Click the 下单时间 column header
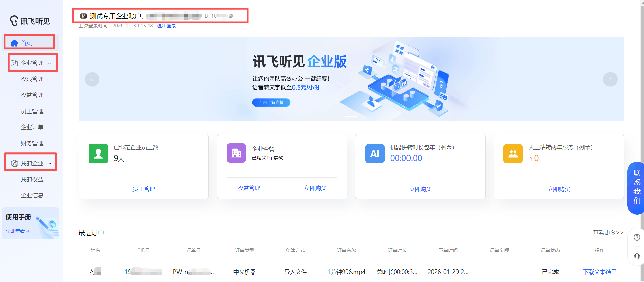This screenshot has height=282, width=644. tap(448, 250)
